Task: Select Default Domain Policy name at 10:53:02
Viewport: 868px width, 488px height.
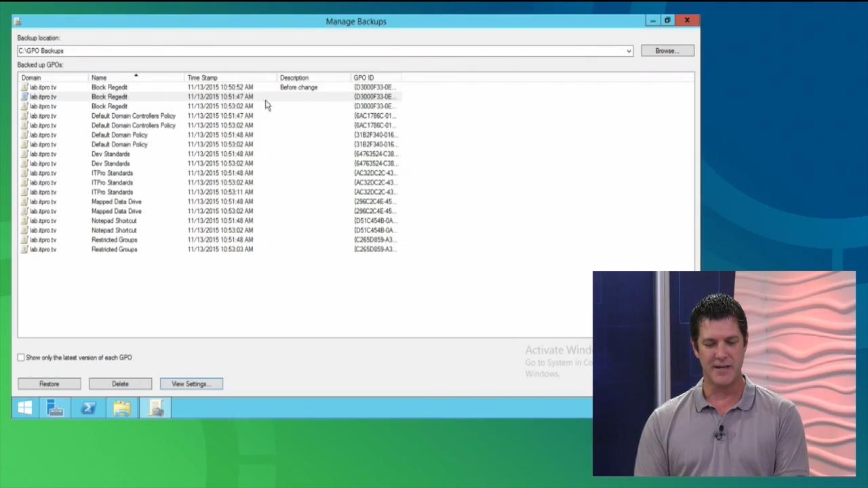Action: 119,144
